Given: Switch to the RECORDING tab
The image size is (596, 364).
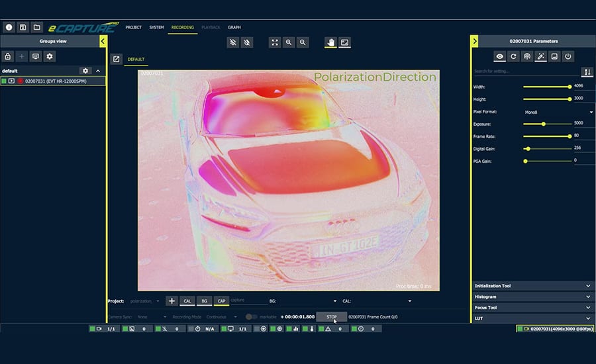Looking at the screenshot, I should (x=183, y=27).
